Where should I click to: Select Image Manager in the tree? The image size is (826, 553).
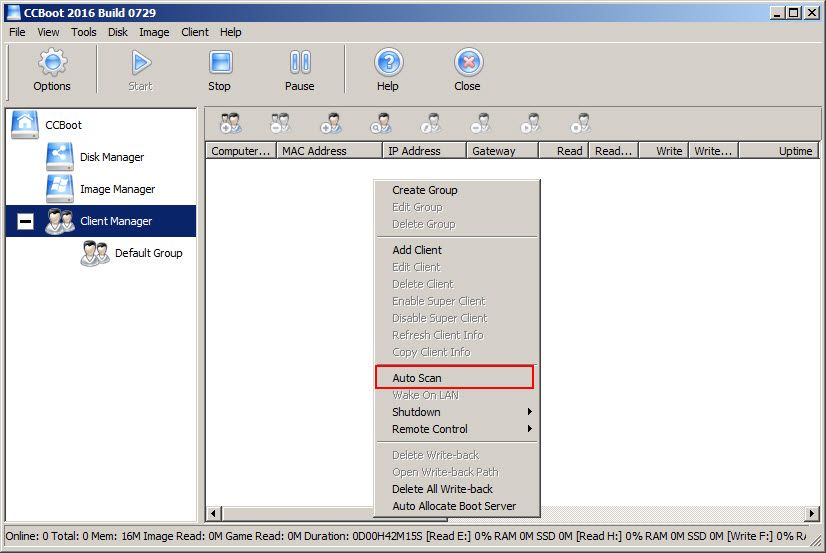(117, 189)
